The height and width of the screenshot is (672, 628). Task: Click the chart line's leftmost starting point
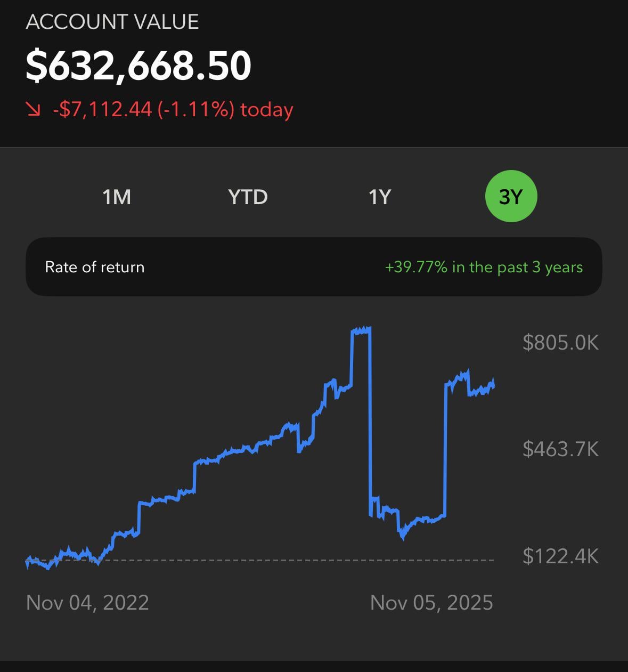(27, 561)
